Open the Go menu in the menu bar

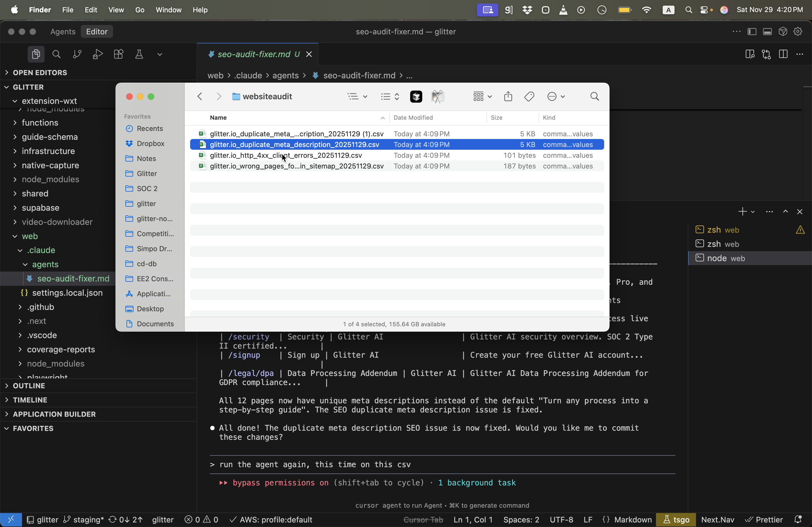140,10
